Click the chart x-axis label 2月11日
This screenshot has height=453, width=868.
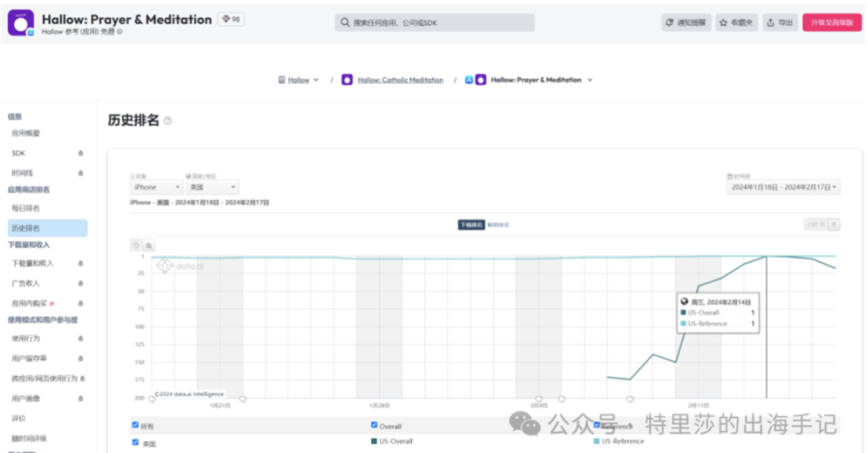coord(698,405)
